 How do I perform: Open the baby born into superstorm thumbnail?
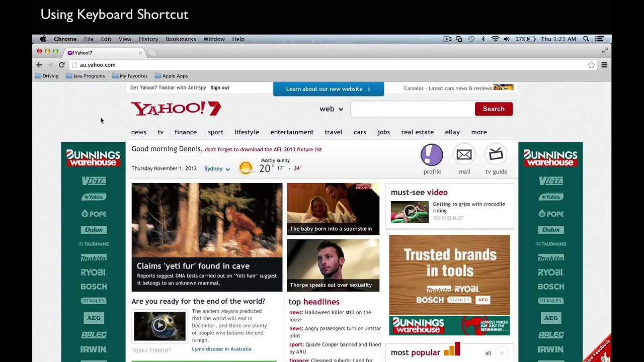pos(333,209)
